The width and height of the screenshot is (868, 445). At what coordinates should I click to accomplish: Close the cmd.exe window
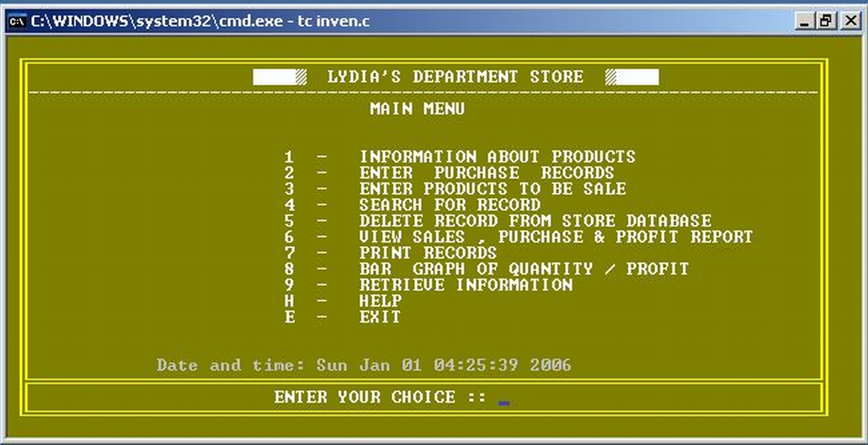[x=851, y=21]
